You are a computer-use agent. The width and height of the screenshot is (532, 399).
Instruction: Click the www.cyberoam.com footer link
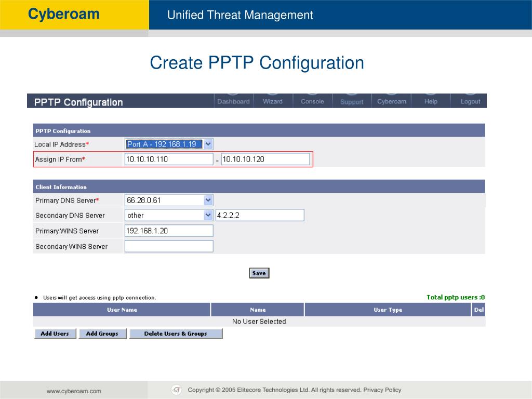click(x=74, y=391)
